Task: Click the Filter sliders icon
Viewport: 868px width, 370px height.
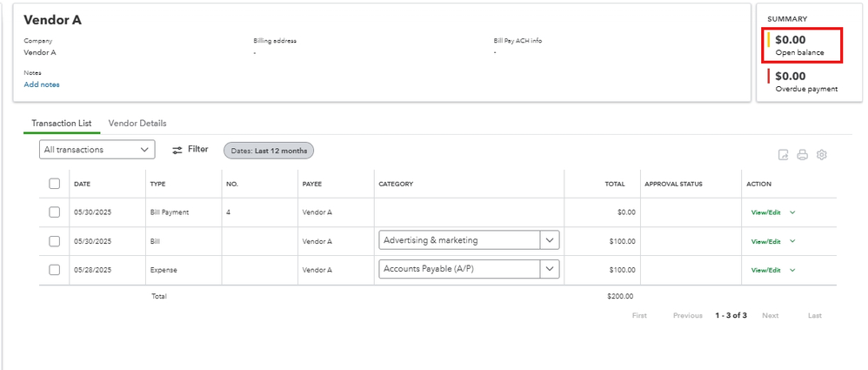Action: coord(177,150)
